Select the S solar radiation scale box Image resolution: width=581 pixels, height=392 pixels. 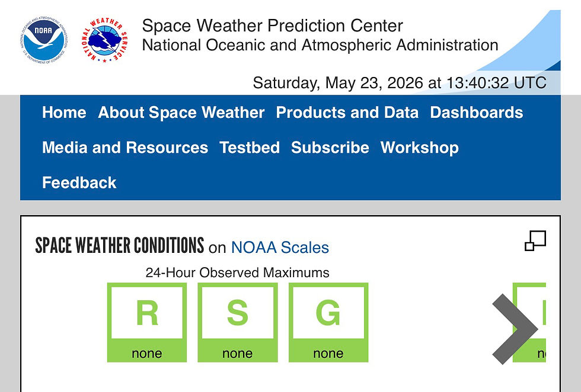click(x=238, y=322)
